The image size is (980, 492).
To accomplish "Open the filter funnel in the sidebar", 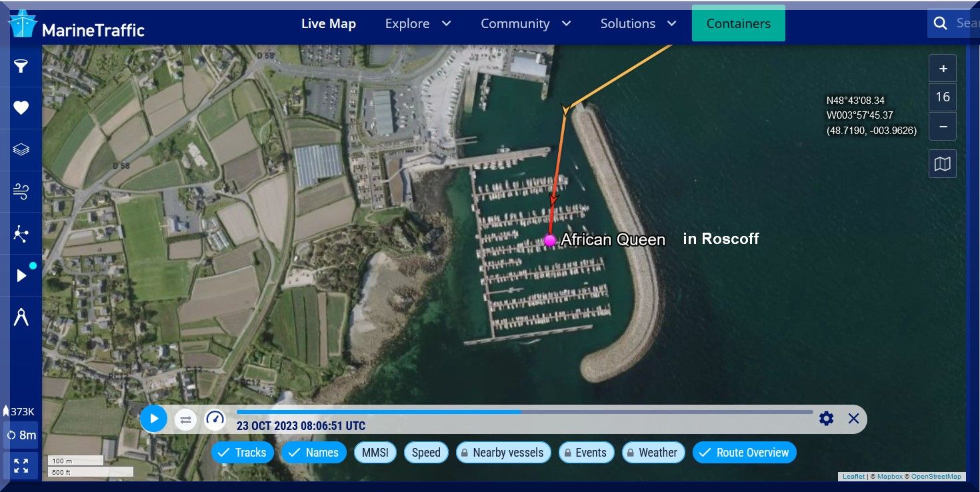I will point(21,65).
